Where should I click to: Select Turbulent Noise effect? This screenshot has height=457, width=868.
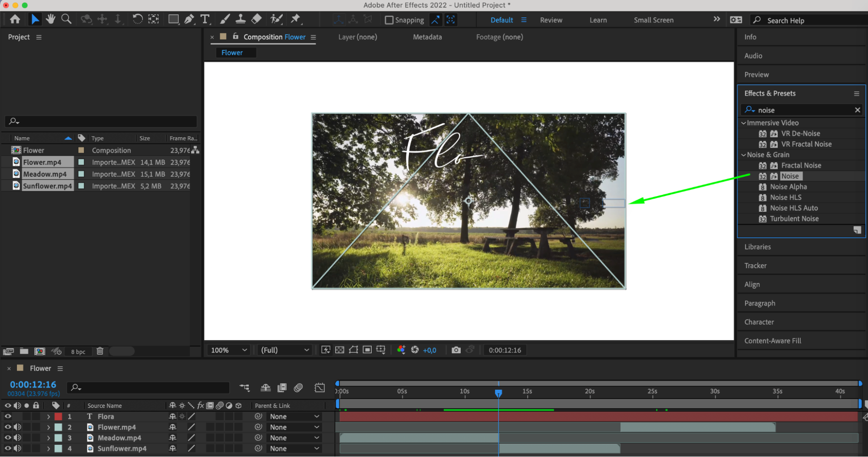pos(794,219)
